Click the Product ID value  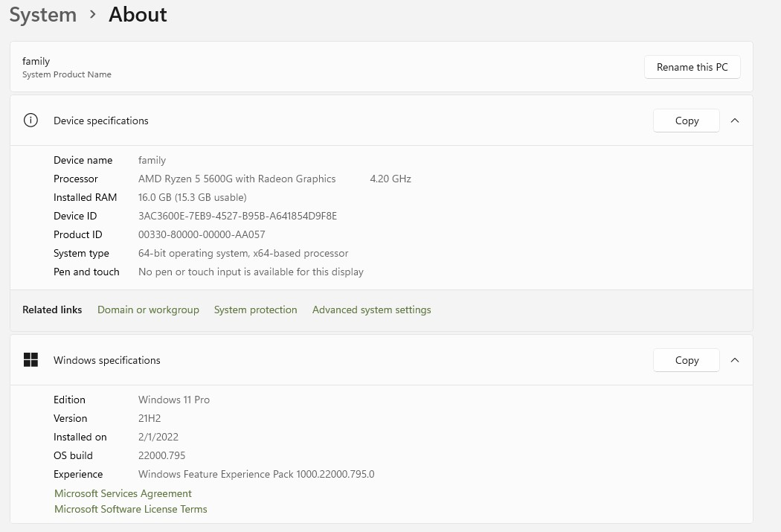point(202,234)
